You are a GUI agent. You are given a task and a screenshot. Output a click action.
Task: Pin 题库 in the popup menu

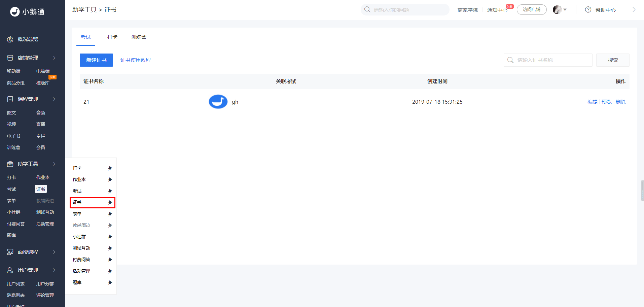pyautogui.click(x=110, y=282)
